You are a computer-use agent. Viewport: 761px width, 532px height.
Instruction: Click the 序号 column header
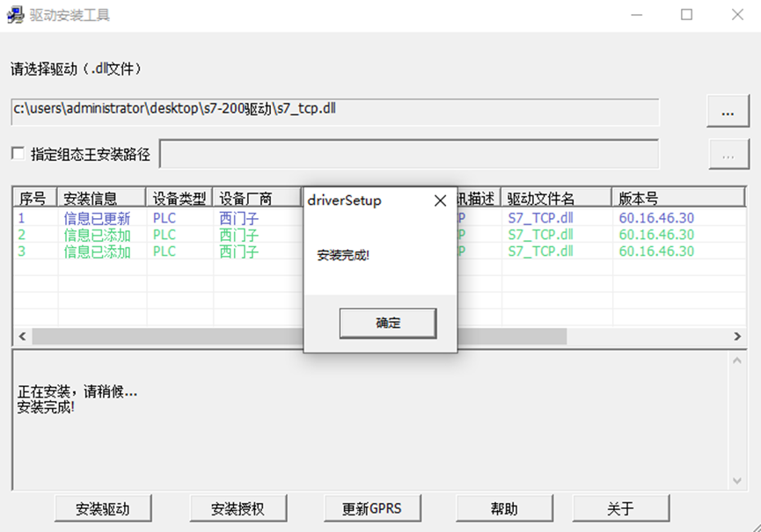(35, 198)
